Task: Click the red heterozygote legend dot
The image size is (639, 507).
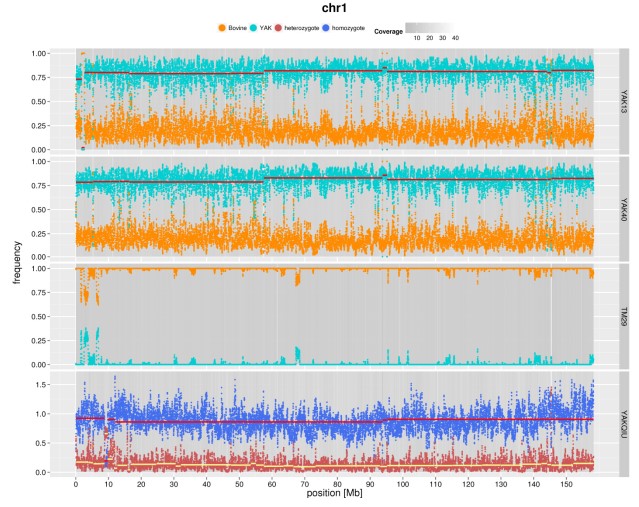Action: coord(278,28)
